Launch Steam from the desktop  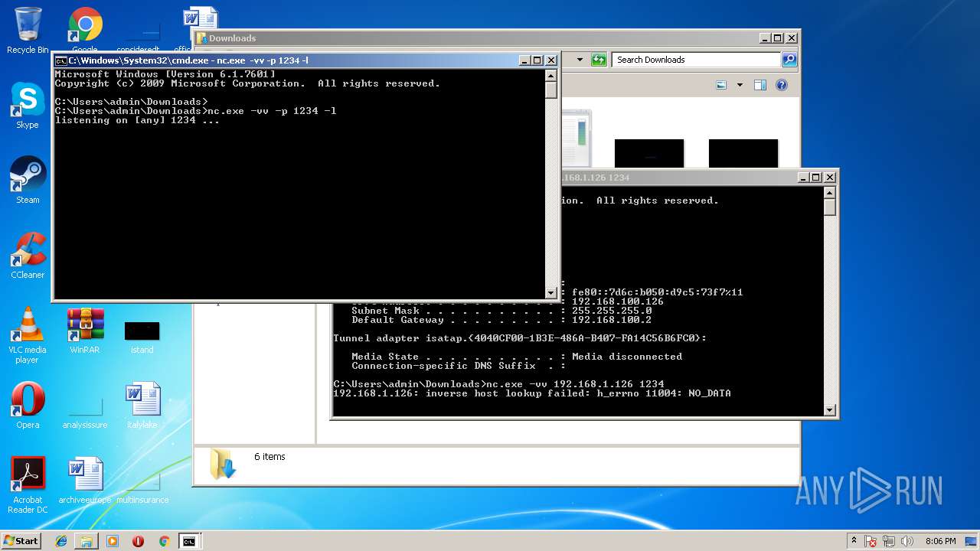pyautogui.click(x=28, y=181)
